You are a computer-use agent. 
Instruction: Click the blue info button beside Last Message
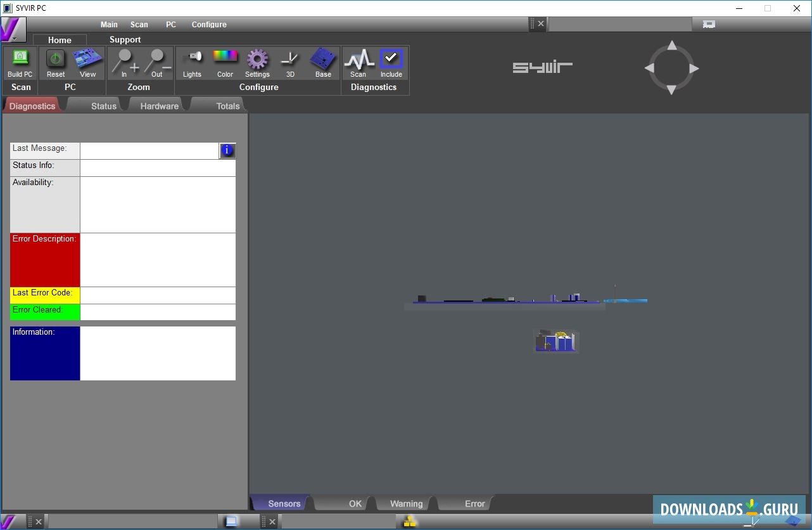click(x=227, y=150)
